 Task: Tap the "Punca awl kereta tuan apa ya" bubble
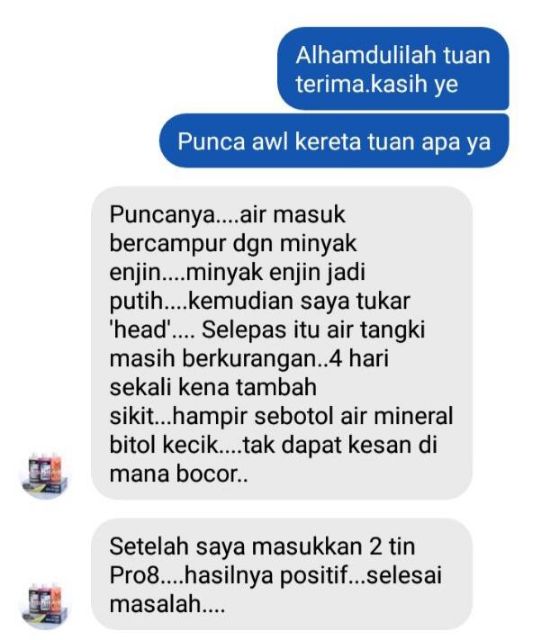point(334,141)
